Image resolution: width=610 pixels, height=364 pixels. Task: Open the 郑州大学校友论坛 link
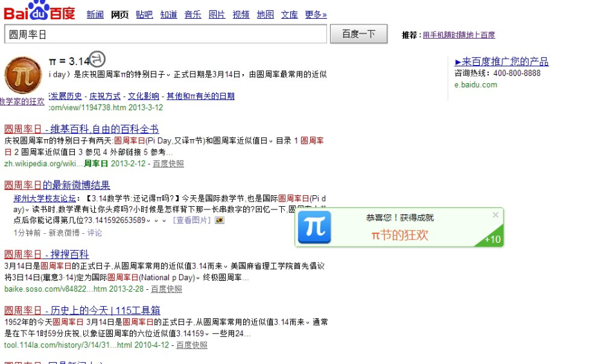[44, 198]
